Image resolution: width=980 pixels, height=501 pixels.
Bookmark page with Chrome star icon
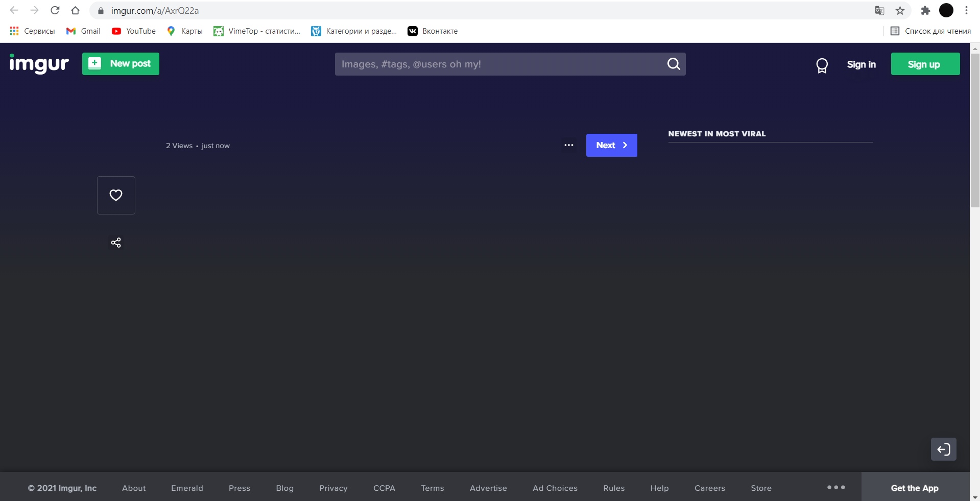click(900, 11)
